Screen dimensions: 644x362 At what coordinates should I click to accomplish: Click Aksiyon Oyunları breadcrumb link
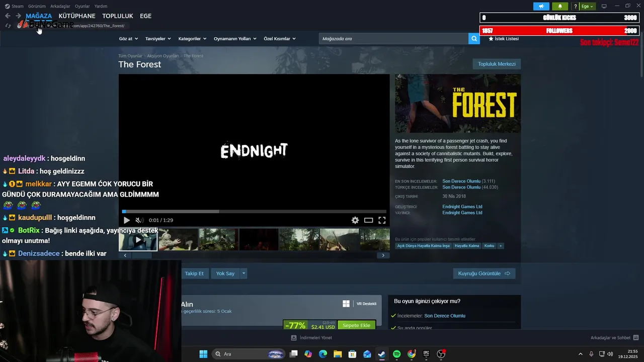pos(163,56)
